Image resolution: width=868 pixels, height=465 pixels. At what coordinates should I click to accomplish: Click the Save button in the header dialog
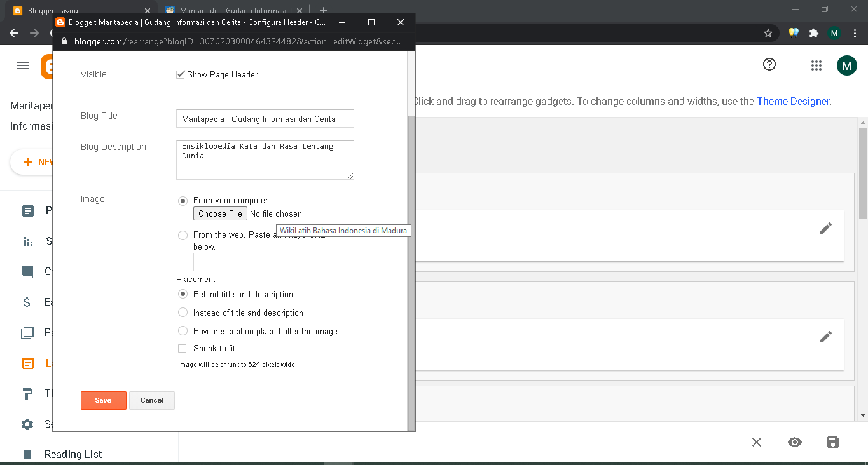pos(104,400)
